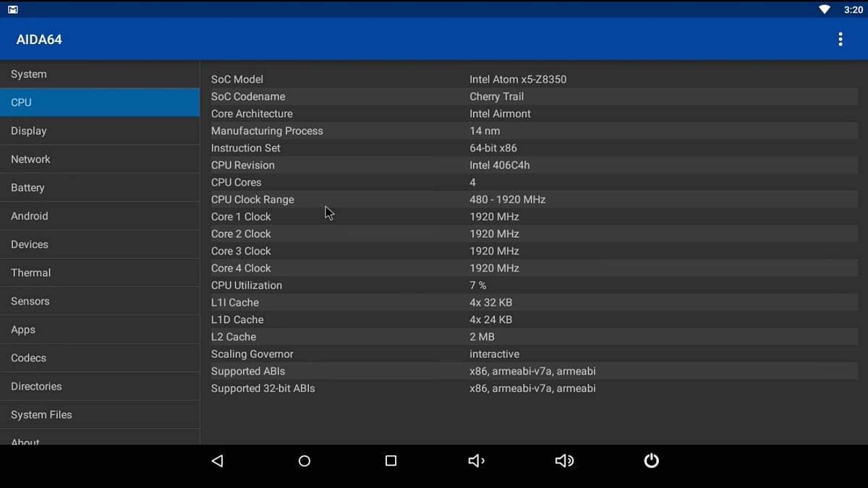Open recent apps with the square icon
Image resolution: width=868 pixels, height=488 pixels.
391,461
